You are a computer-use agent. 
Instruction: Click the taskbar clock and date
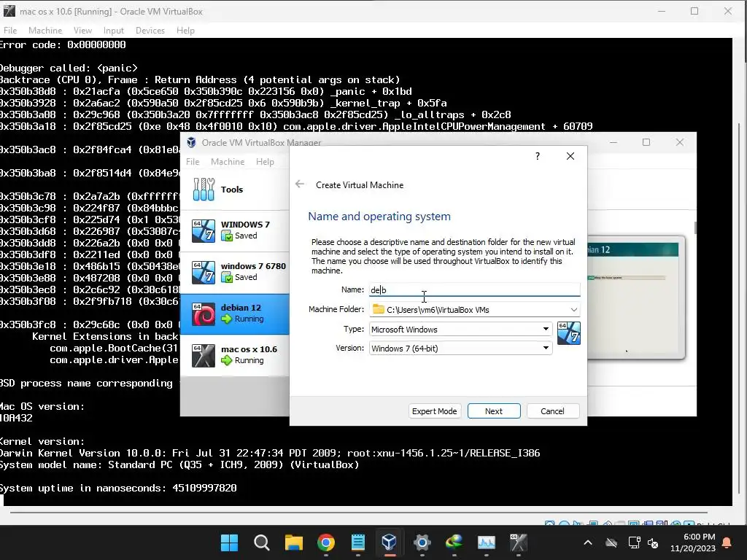693,542
